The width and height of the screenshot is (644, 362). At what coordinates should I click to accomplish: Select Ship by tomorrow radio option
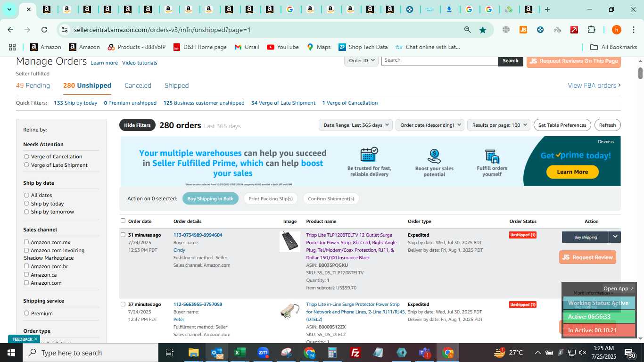point(26,212)
